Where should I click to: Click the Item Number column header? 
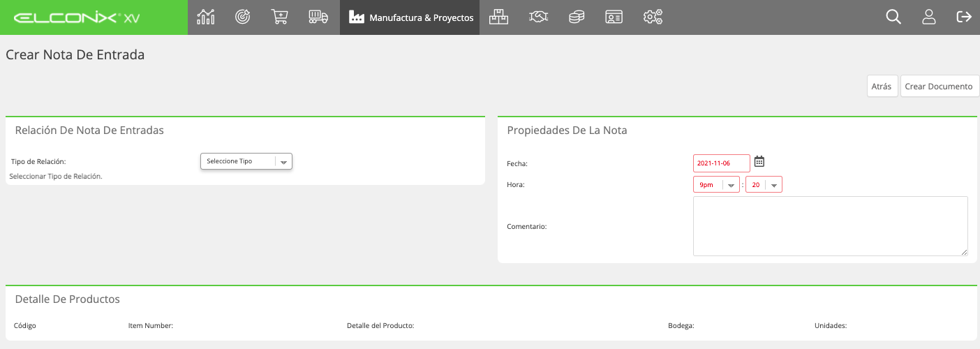pyautogui.click(x=151, y=326)
